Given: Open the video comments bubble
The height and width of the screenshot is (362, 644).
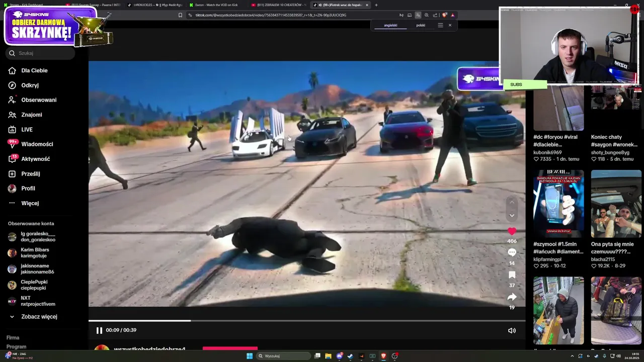Looking at the screenshot, I should coord(512,252).
